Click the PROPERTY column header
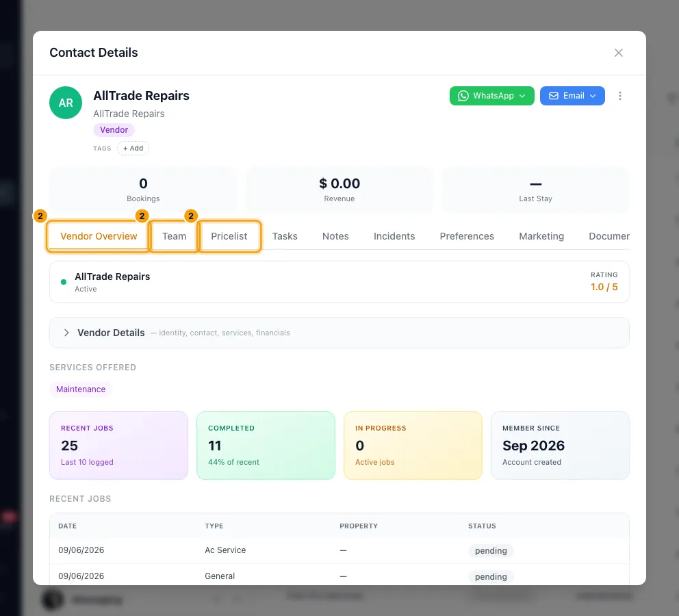Image resolution: width=679 pixels, height=616 pixels. point(359,526)
